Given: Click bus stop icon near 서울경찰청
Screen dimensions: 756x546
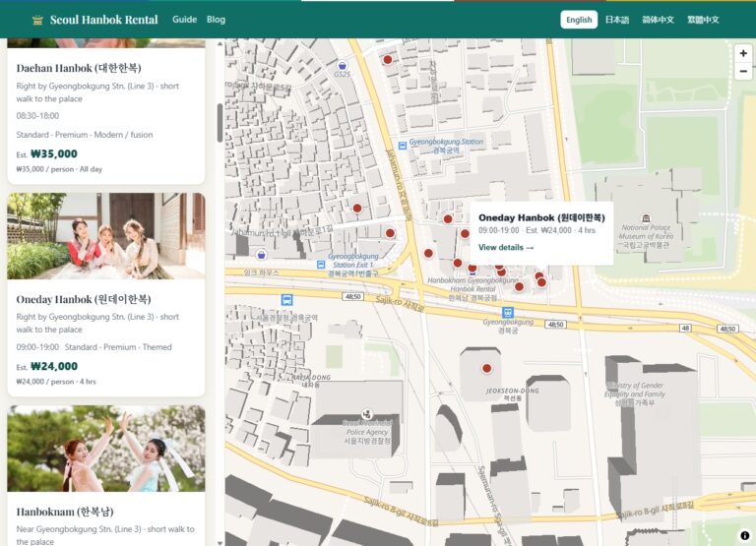Looking at the screenshot, I should (x=286, y=300).
